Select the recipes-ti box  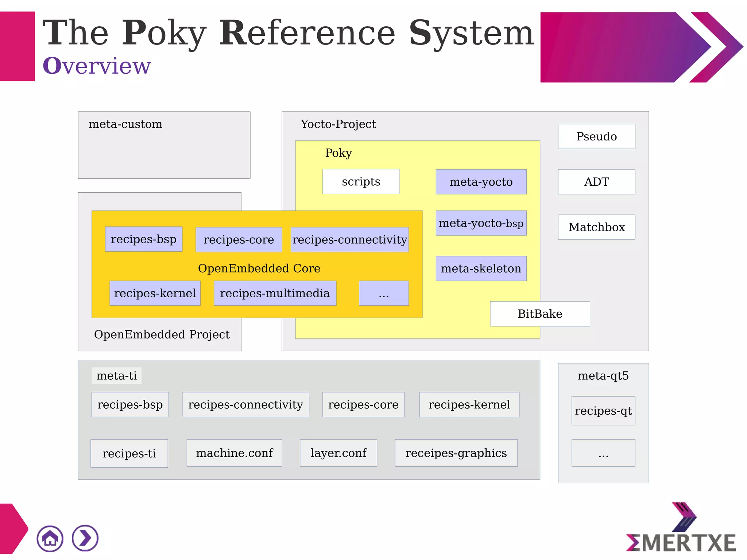pos(129,453)
